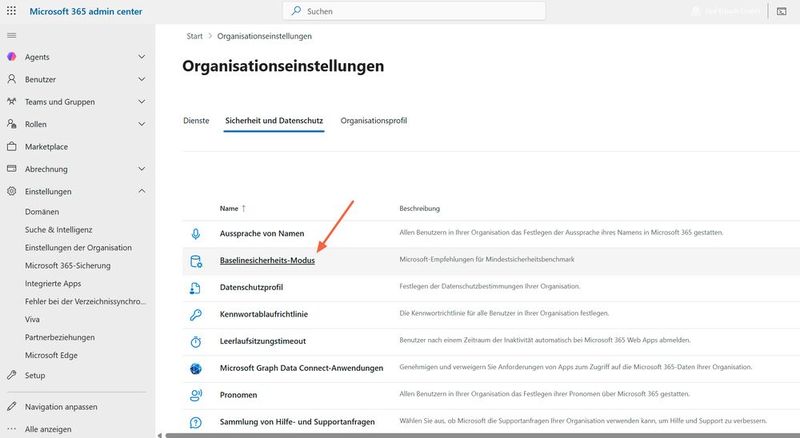Open the Leerlaufsitzungstimeout setting
The height and width of the screenshot is (438, 800).
(263, 341)
